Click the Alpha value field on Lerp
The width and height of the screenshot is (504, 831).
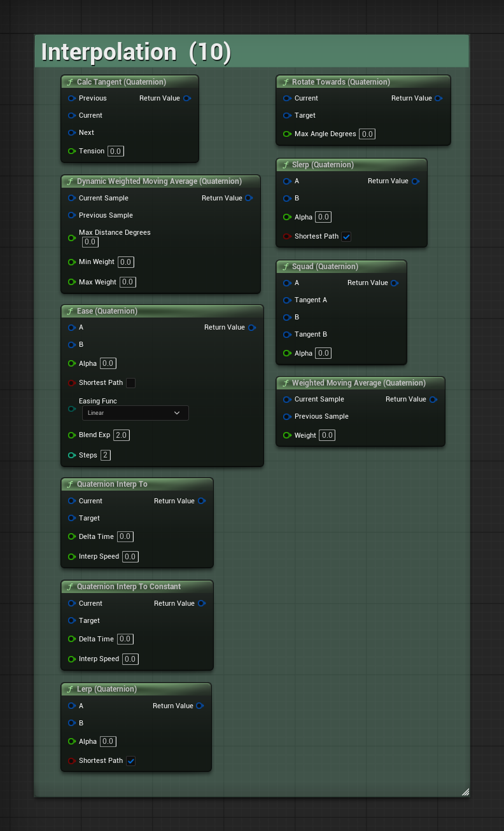[x=108, y=742]
